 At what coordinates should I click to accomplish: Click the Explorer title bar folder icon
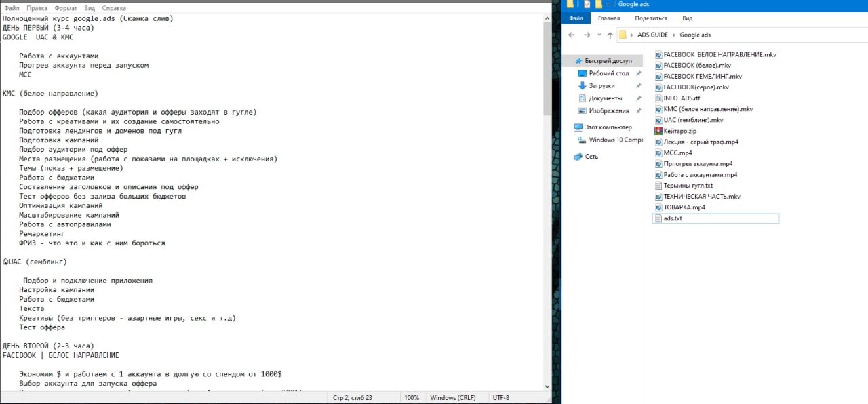(x=570, y=4)
